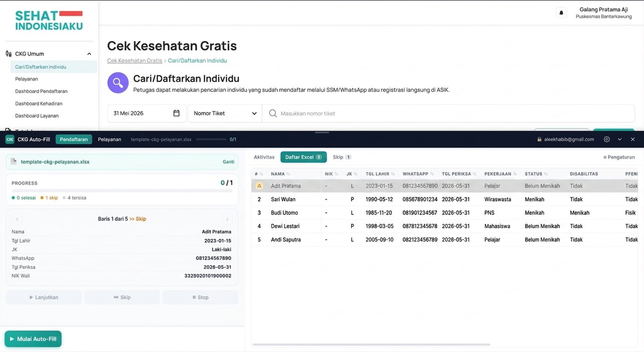Go to next row with right arrow
This screenshot has height=352, width=644.
[227, 219]
